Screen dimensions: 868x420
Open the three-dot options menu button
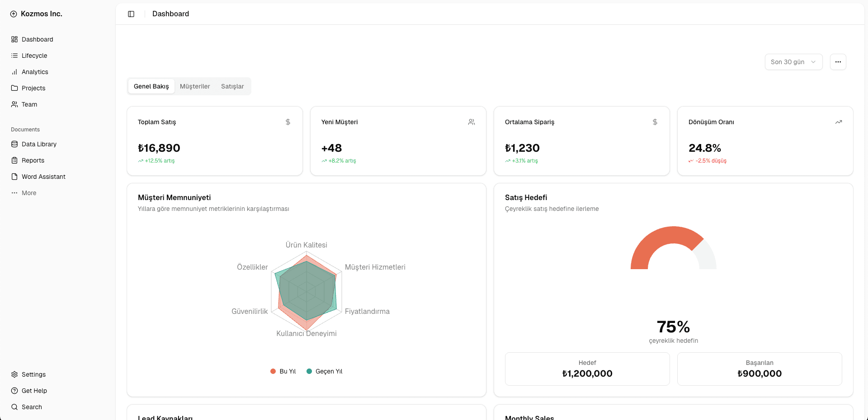pos(838,62)
